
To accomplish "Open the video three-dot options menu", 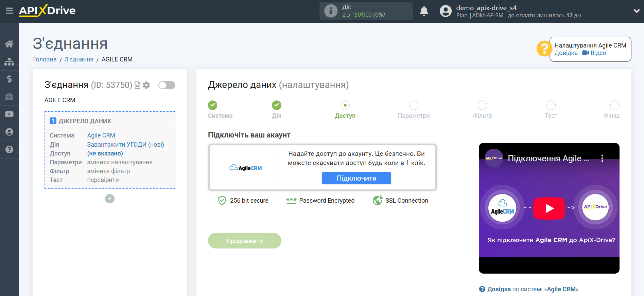I will (602, 158).
